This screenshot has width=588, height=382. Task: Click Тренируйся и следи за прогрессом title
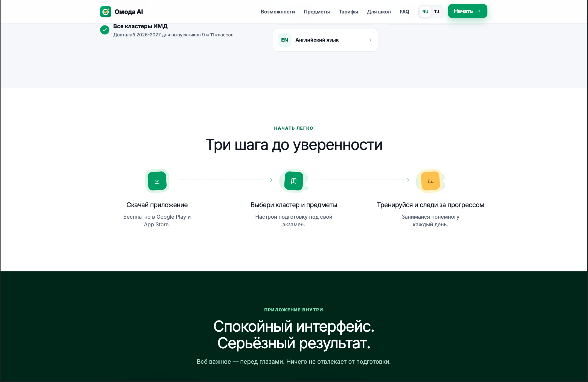[430, 205]
